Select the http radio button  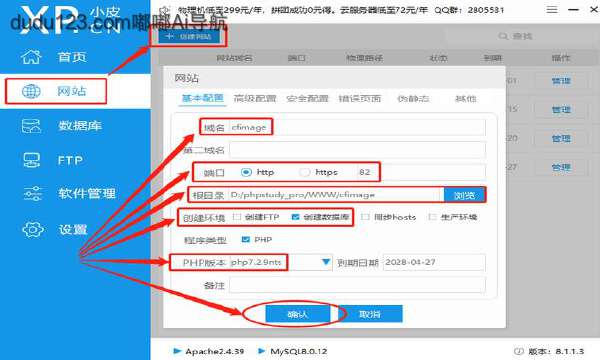pos(246,173)
